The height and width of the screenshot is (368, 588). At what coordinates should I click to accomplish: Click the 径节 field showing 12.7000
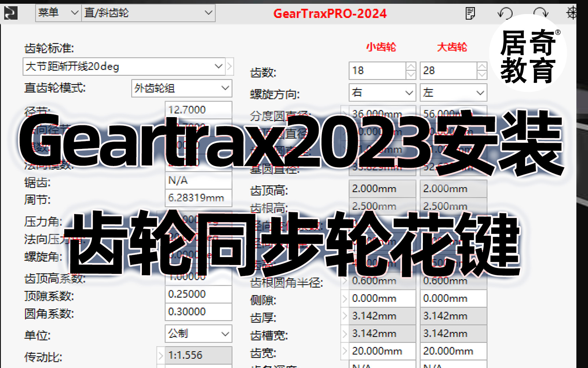point(198,110)
